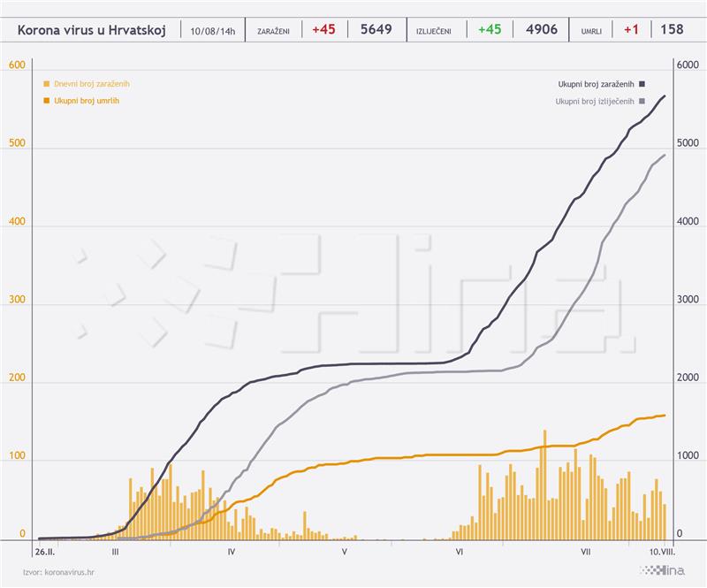Click the Ukupni broj izliječenih legend square
Viewport: 707px width, 588px height.
click(x=642, y=101)
